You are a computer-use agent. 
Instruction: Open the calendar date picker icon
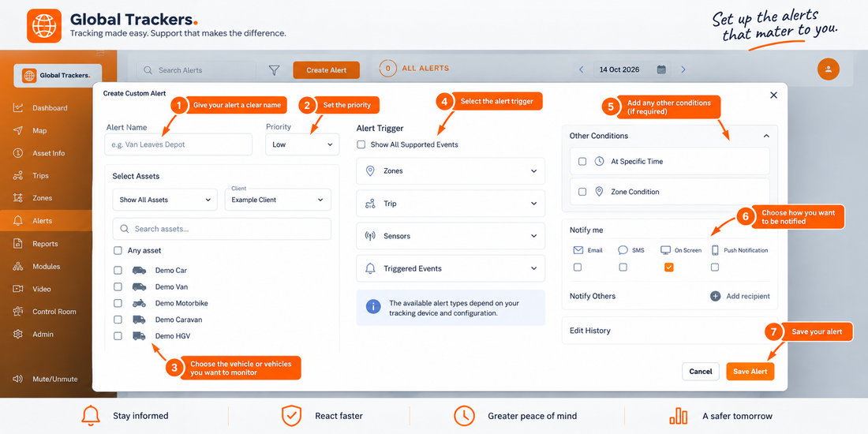point(661,69)
